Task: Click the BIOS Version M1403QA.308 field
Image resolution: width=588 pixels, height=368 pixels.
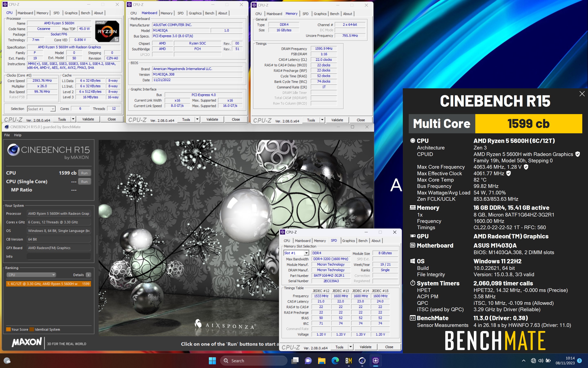Action: click(197, 74)
